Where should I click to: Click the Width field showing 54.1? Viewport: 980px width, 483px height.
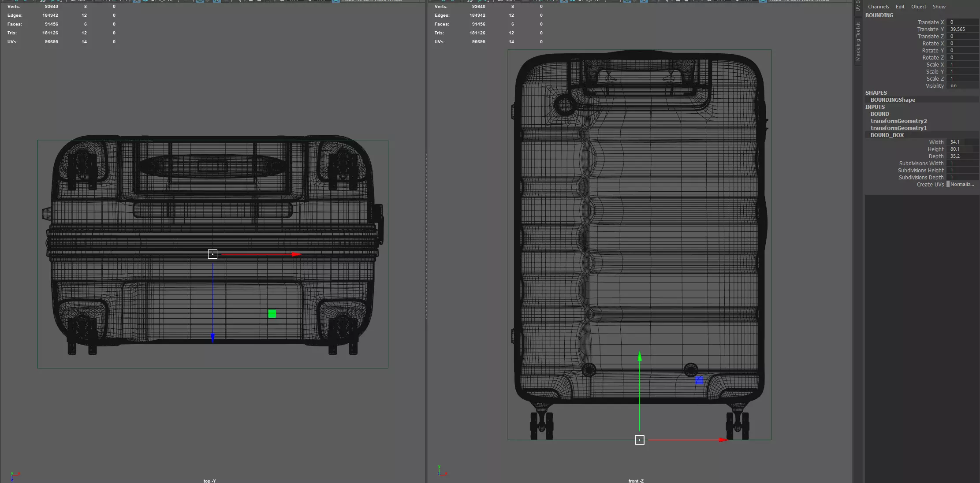click(963, 142)
